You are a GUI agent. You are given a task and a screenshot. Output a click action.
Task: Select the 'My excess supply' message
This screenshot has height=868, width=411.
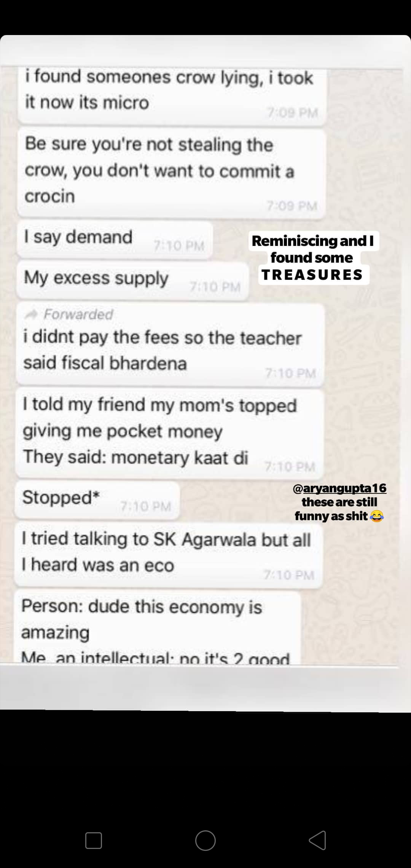[132, 281]
